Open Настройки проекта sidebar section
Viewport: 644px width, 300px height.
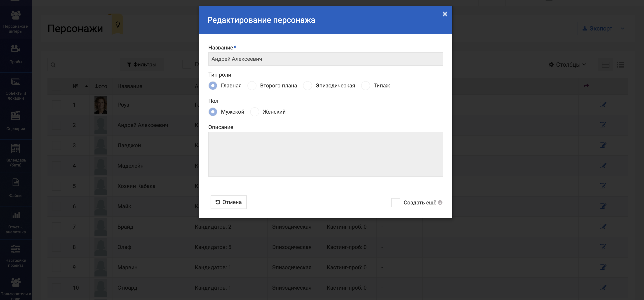(16, 256)
